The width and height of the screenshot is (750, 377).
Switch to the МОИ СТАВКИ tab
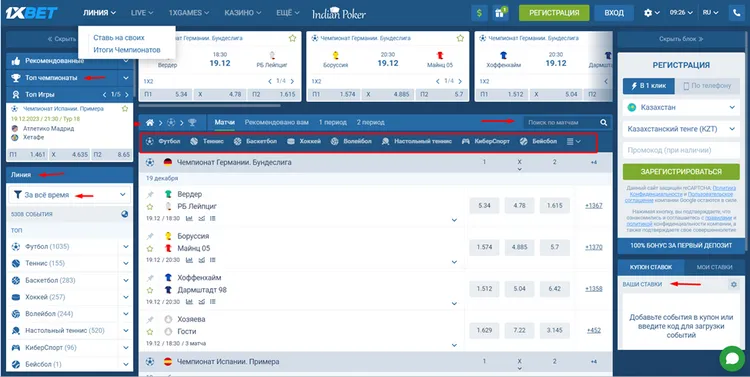point(715,267)
